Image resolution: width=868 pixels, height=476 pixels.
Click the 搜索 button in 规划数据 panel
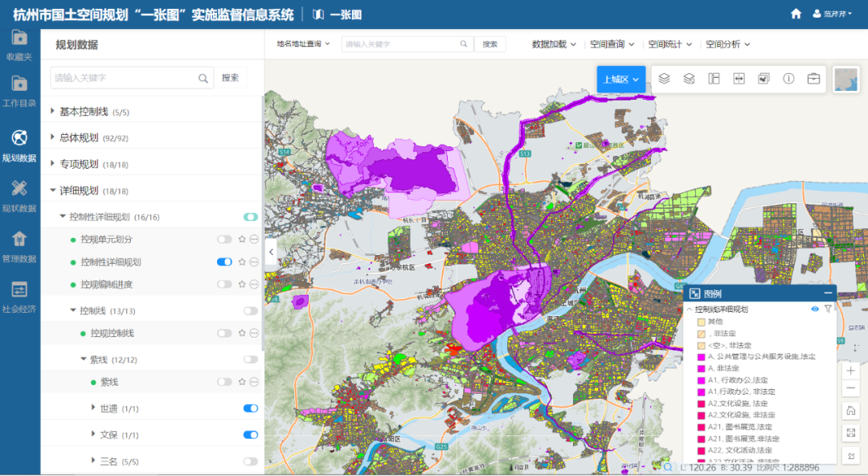(x=231, y=78)
